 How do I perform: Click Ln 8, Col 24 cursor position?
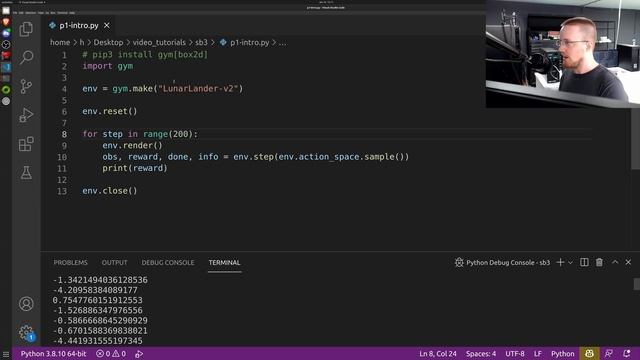coord(438,353)
